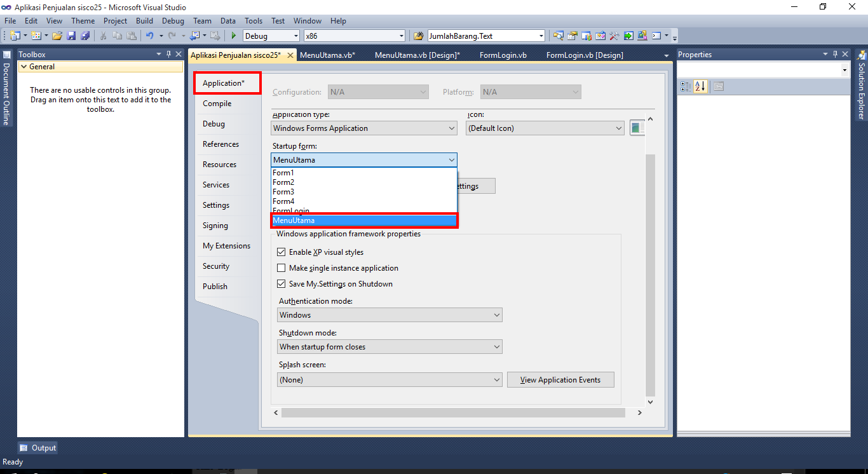Image resolution: width=868 pixels, height=474 pixels.
Task: Run the project with the Start Debugging icon
Action: [x=233, y=36]
